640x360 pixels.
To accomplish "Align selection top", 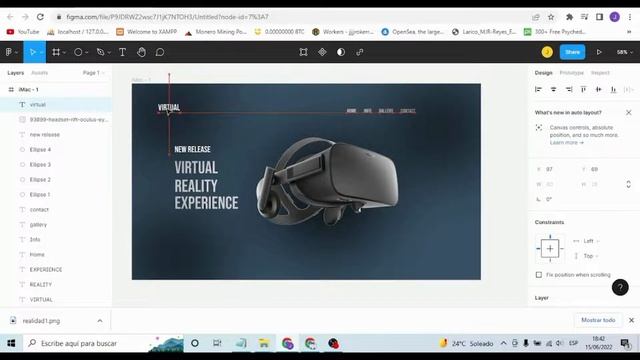I will [584, 89].
